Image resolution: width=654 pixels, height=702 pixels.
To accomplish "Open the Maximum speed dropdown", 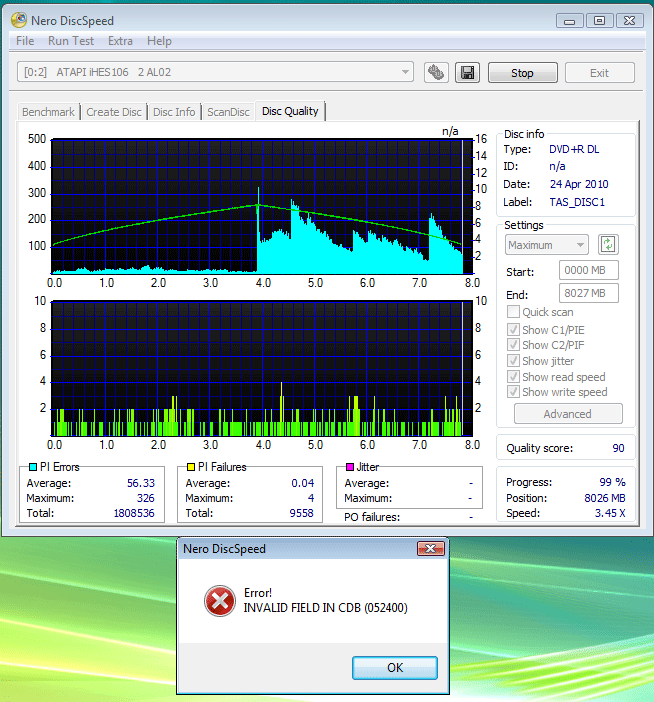I will (x=547, y=245).
